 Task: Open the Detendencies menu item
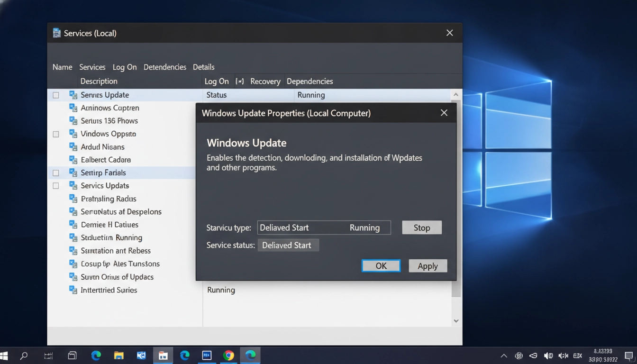tap(165, 67)
